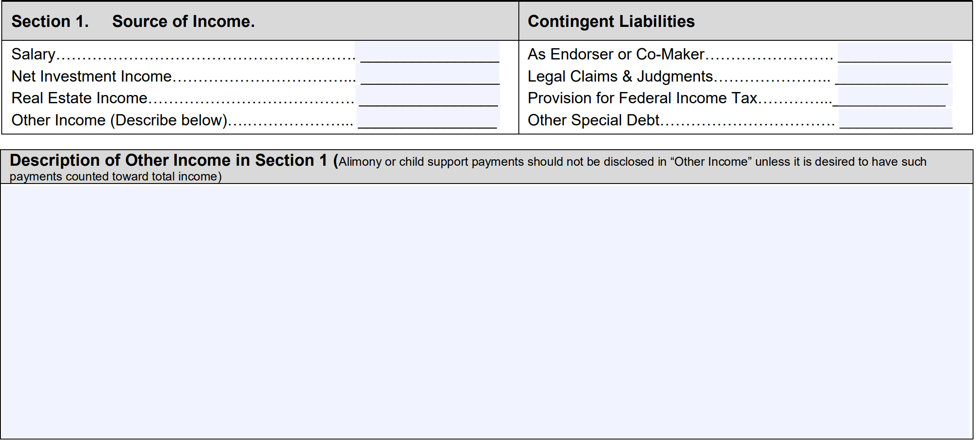Click the Other Income amount input field

[429, 118]
